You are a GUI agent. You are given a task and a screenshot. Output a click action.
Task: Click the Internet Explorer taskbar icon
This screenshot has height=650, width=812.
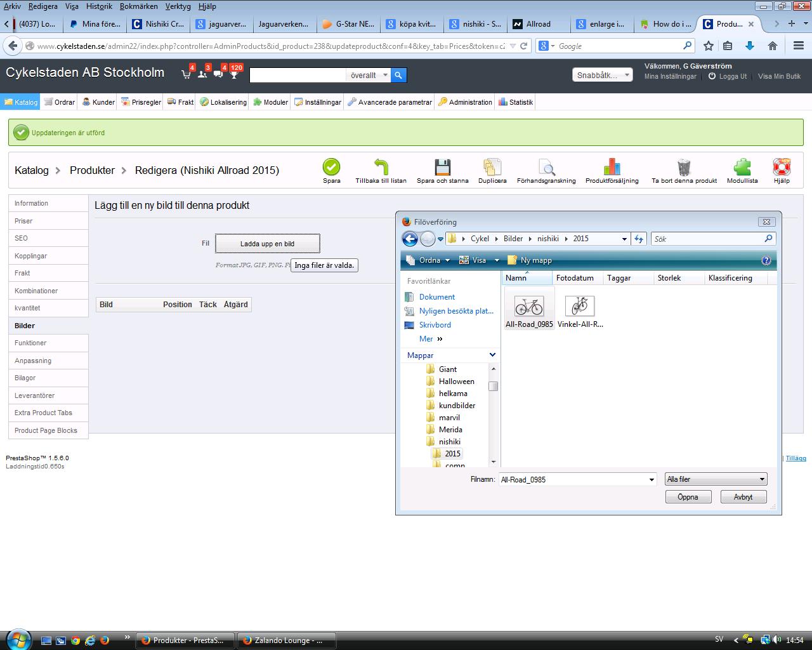click(x=90, y=640)
